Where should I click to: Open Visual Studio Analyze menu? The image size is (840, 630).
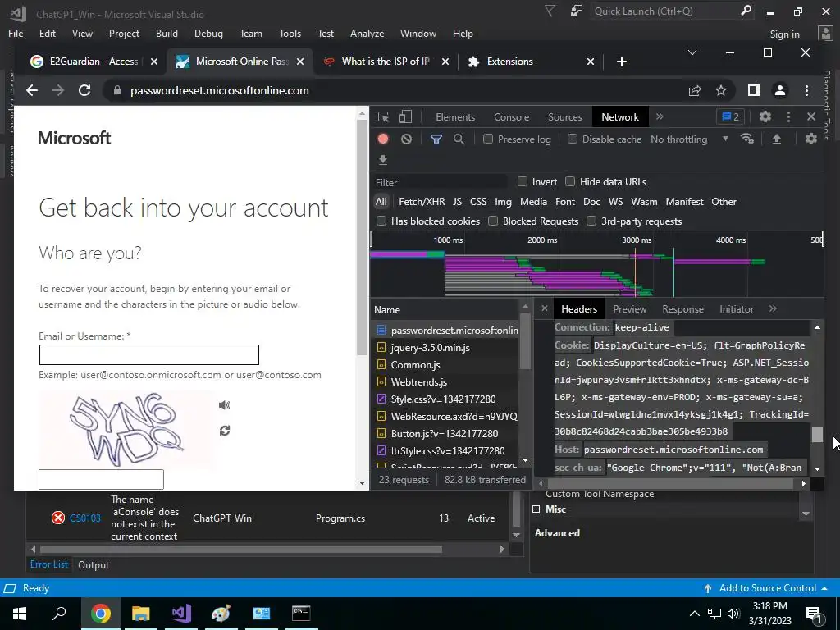pyautogui.click(x=367, y=33)
